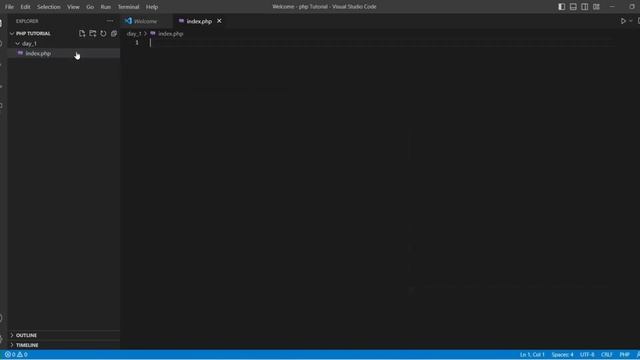640x360 pixels.
Task: Change the CRLF line ending setting
Action: (x=607, y=355)
